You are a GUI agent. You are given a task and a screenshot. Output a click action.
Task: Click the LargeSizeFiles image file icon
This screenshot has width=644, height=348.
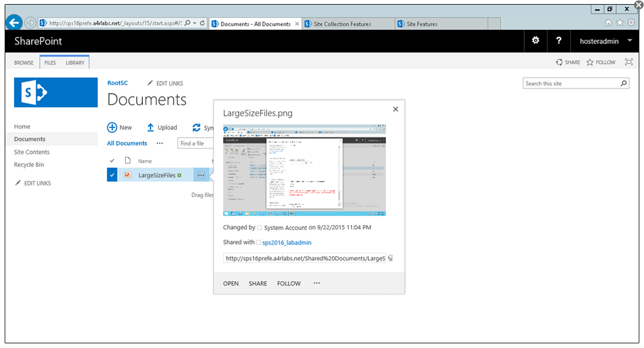pyautogui.click(x=128, y=175)
